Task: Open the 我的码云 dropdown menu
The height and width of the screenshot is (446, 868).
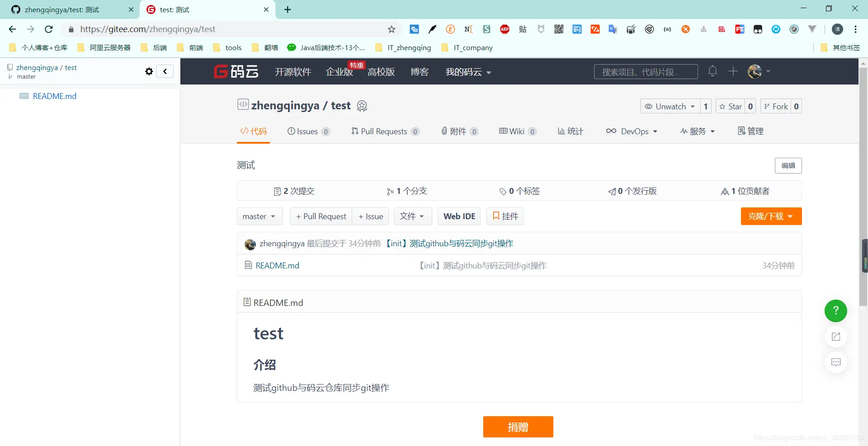Action: coord(468,72)
